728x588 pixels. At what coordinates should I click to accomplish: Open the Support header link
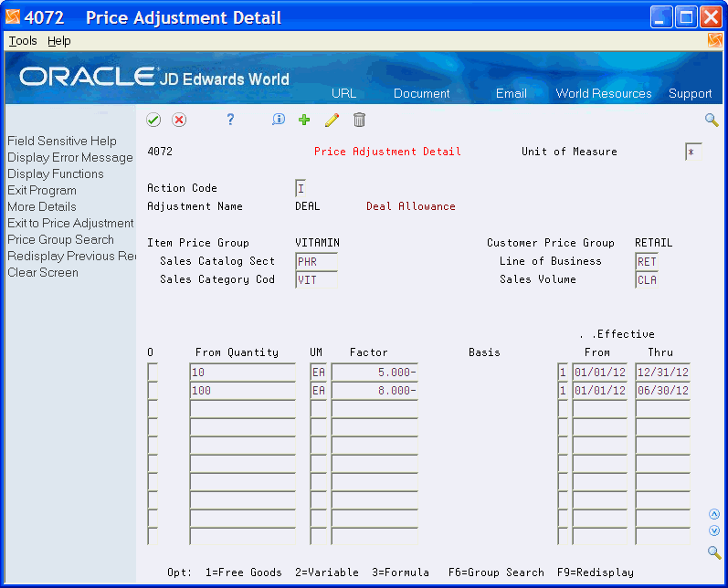coord(690,93)
